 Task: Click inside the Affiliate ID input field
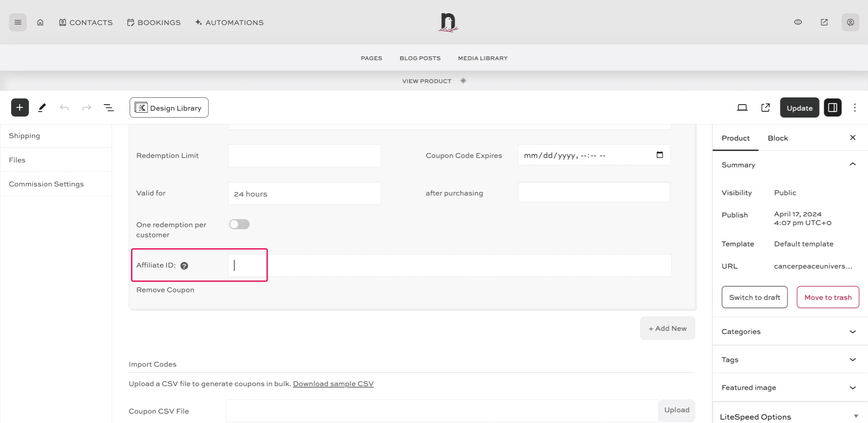[248, 265]
